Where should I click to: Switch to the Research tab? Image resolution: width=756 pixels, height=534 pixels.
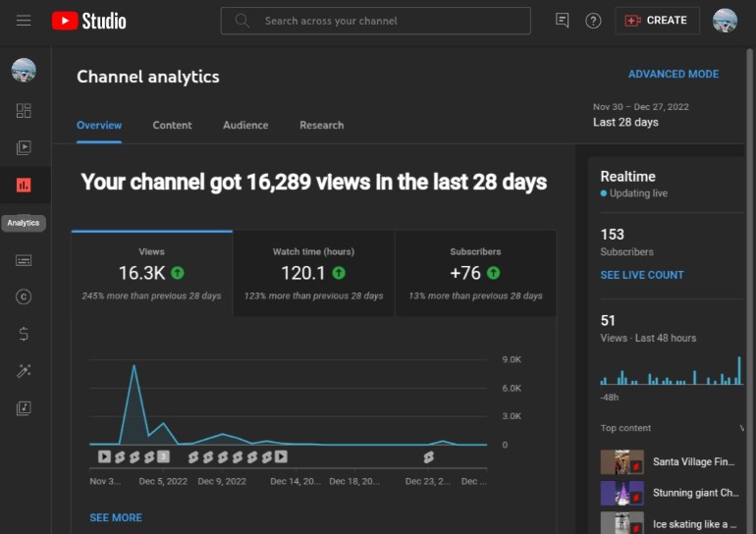322,126
